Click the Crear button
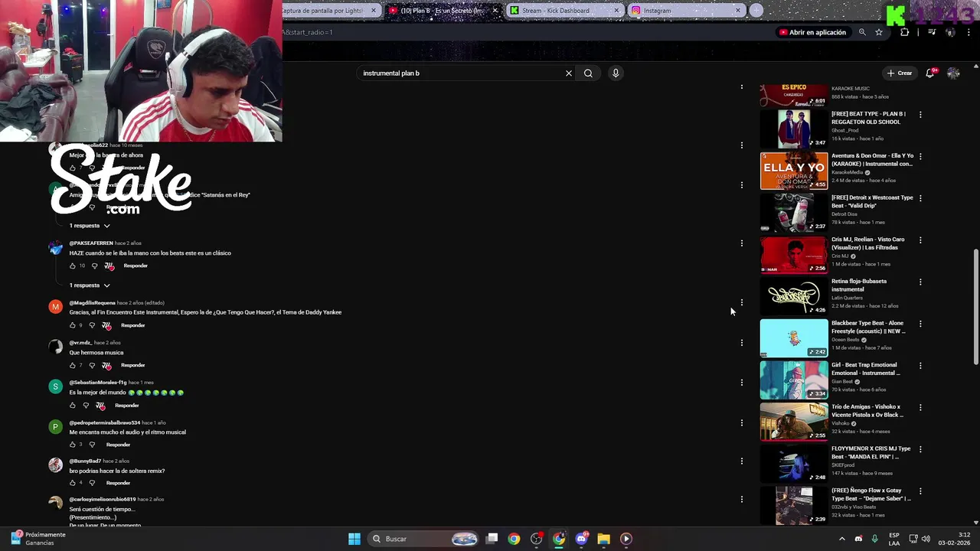The image size is (980, 551). pyautogui.click(x=900, y=73)
